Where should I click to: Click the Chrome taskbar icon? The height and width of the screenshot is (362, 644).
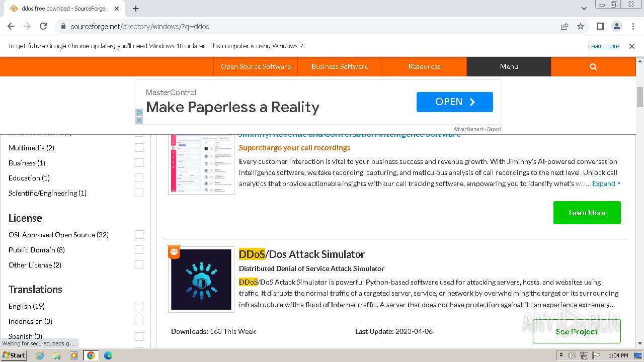[x=91, y=355]
